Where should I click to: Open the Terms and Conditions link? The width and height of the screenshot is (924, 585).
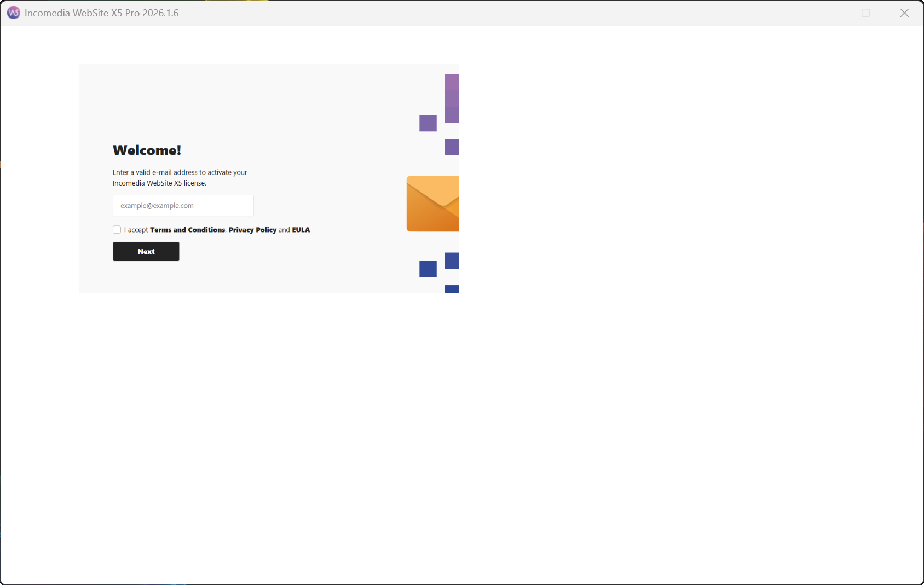[187, 230]
